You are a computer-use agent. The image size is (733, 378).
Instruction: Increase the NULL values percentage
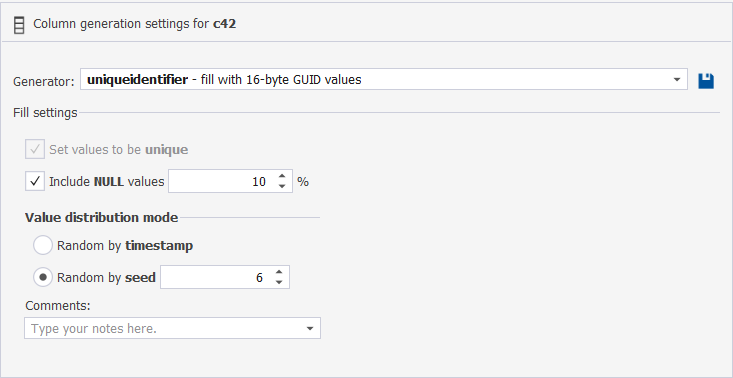281,177
